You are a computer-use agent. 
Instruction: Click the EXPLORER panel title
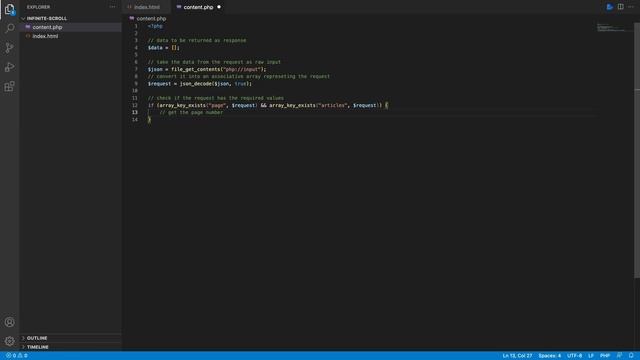[x=38, y=7]
